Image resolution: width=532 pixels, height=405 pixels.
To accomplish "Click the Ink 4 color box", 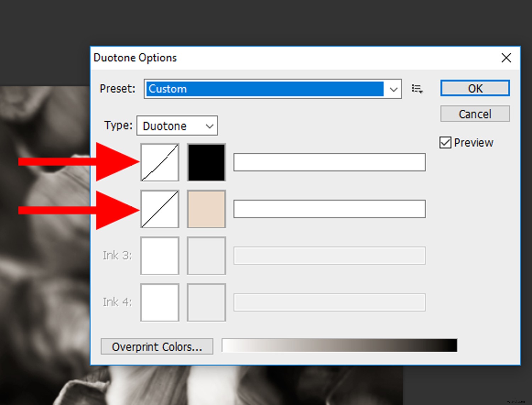I will click(206, 302).
